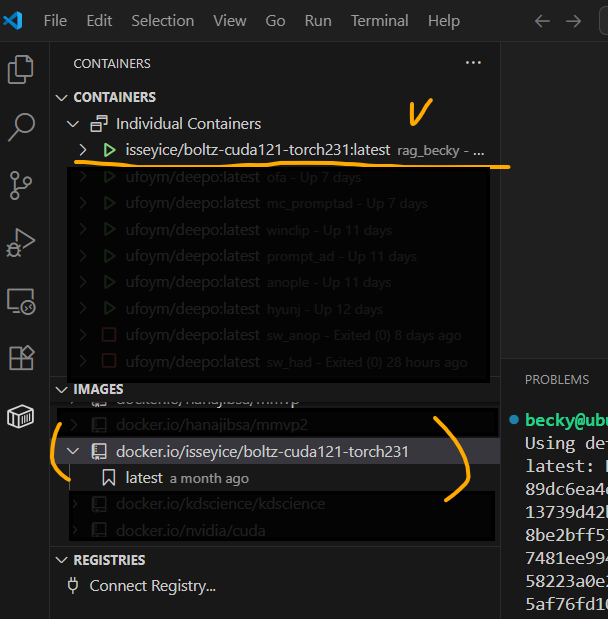The width and height of the screenshot is (608, 619).
Task: Click plug icon beside Connect Registry
Action: click(x=73, y=585)
